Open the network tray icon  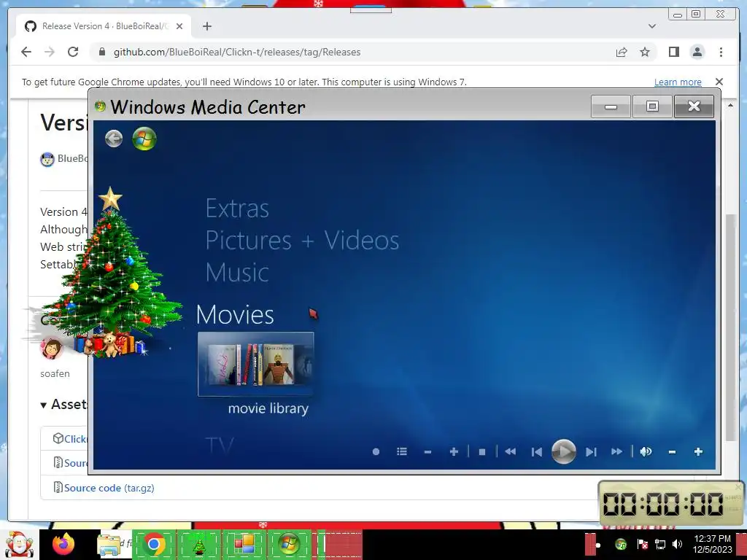(x=660, y=544)
